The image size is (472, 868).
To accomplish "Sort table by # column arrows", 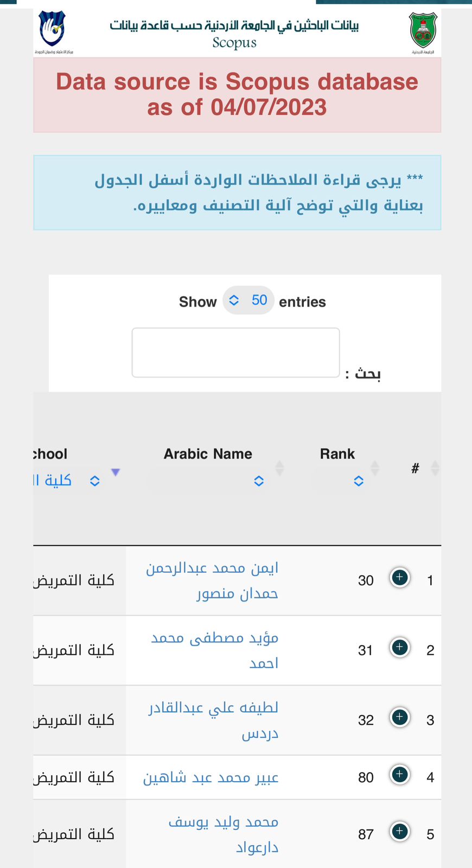I will click(435, 468).
